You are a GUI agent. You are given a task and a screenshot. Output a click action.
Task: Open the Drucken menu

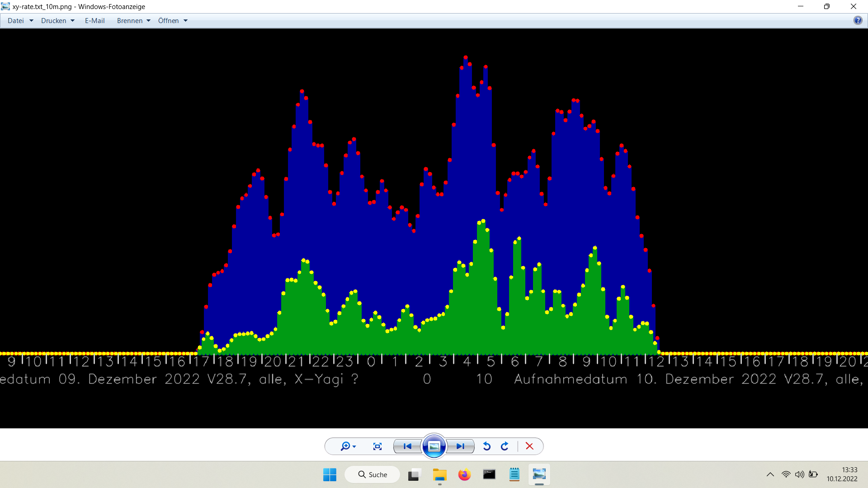[x=54, y=21]
